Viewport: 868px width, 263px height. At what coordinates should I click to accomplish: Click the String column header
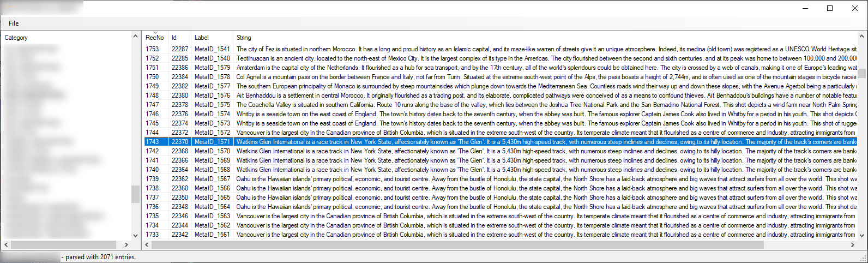[244, 38]
